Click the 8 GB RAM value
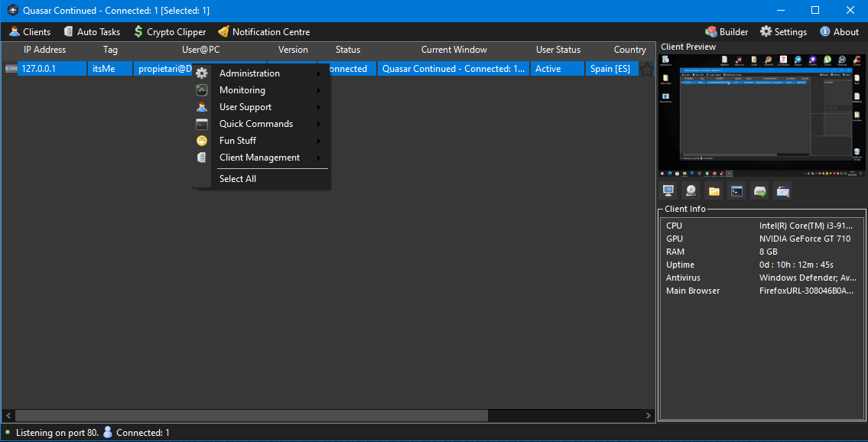Image resolution: width=868 pixels, height=442 pixels. (x=769, y=252)
